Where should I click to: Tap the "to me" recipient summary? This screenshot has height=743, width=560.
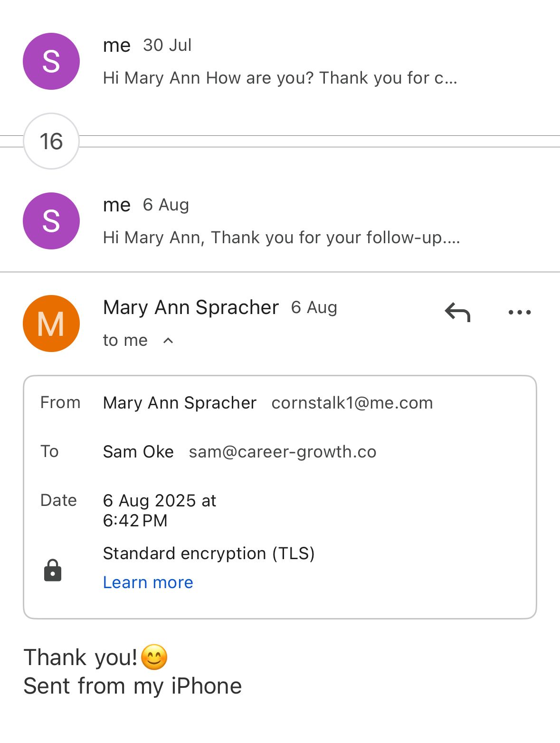[125, 340]
